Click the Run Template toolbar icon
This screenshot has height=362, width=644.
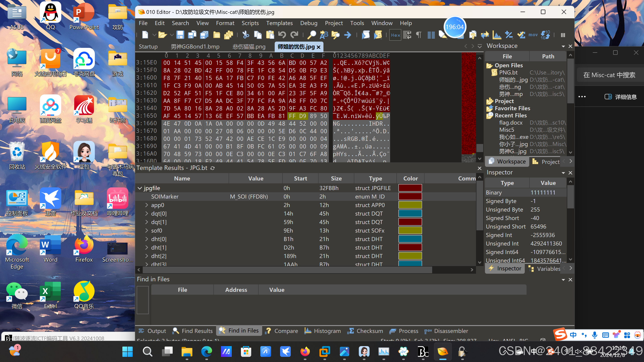click(378, 35)
